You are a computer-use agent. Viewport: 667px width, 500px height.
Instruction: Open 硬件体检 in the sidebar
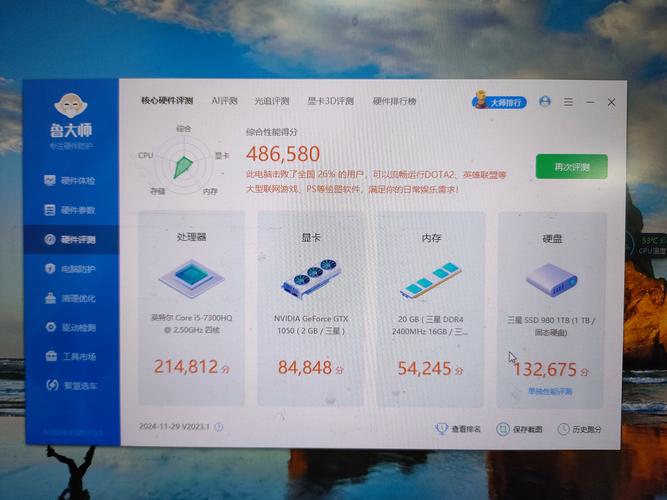pyautogui.click(x=70, y=180)
